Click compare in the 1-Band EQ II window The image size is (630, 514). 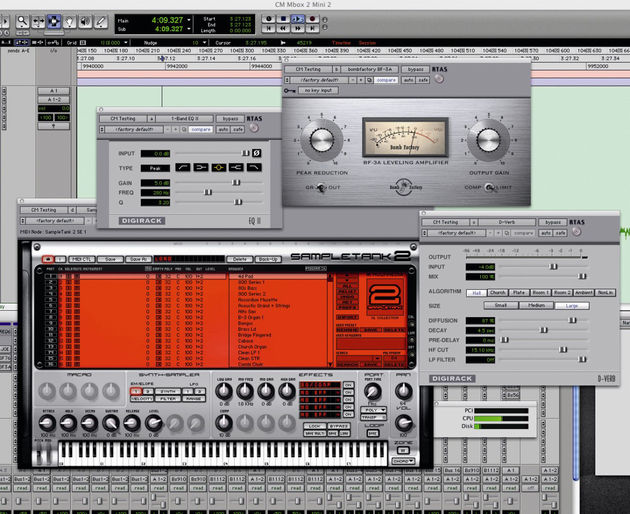pos(200,129)
